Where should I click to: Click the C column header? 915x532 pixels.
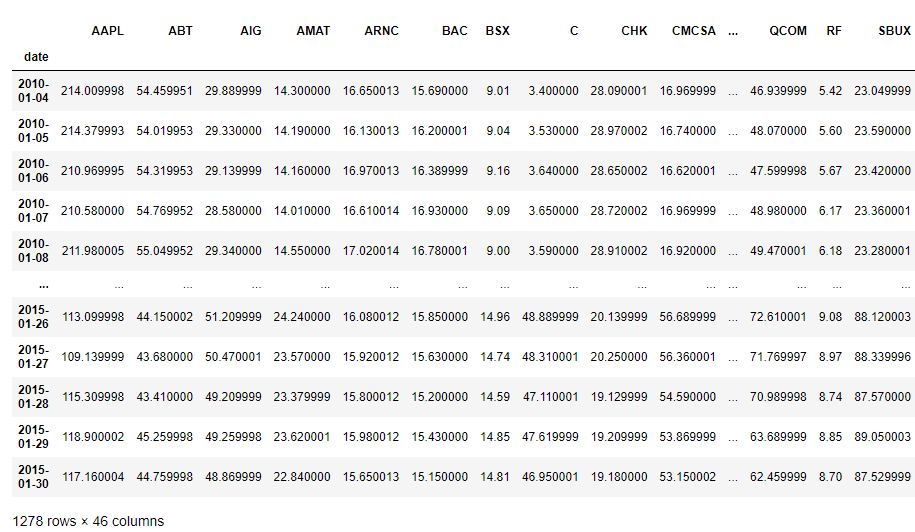click(x=574, y=31)
